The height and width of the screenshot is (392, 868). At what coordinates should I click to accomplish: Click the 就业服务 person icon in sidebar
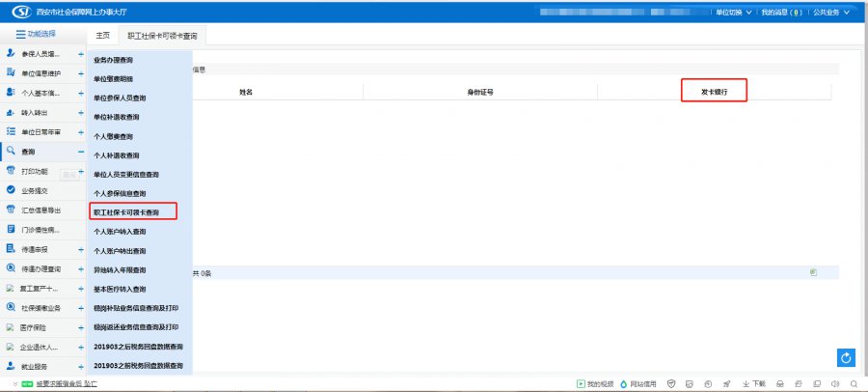(10, 366)
